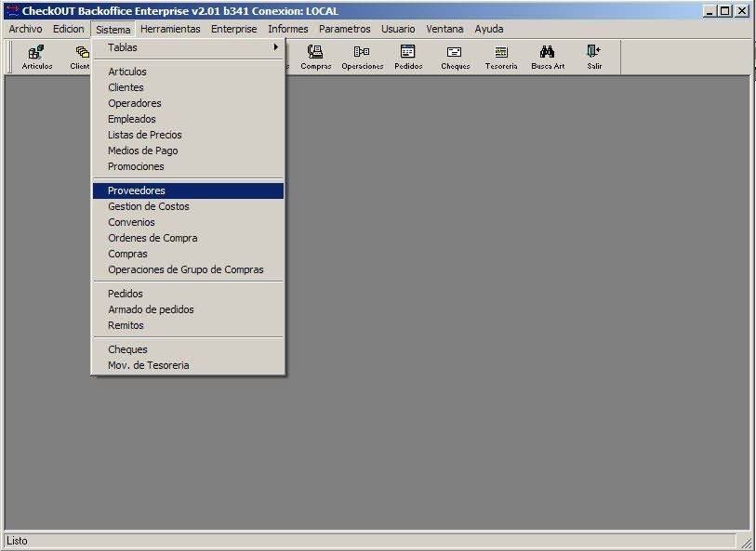Choose Operadores from the menu
756x551 pixels.
pos(188,103)
